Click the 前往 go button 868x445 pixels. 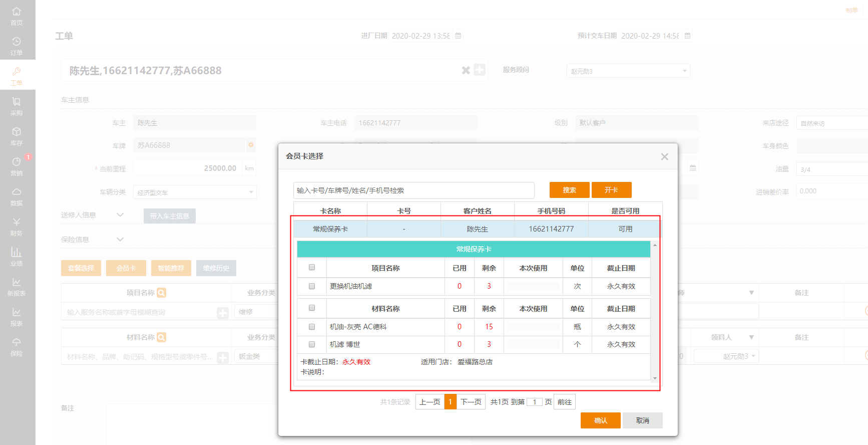click(565, 402)
